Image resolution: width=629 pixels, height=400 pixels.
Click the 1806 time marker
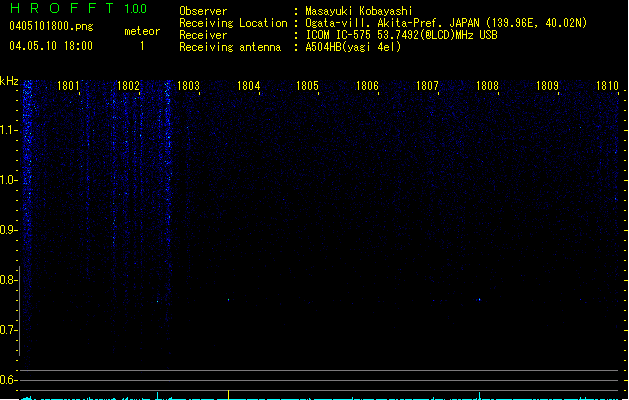tap(367, 86)
